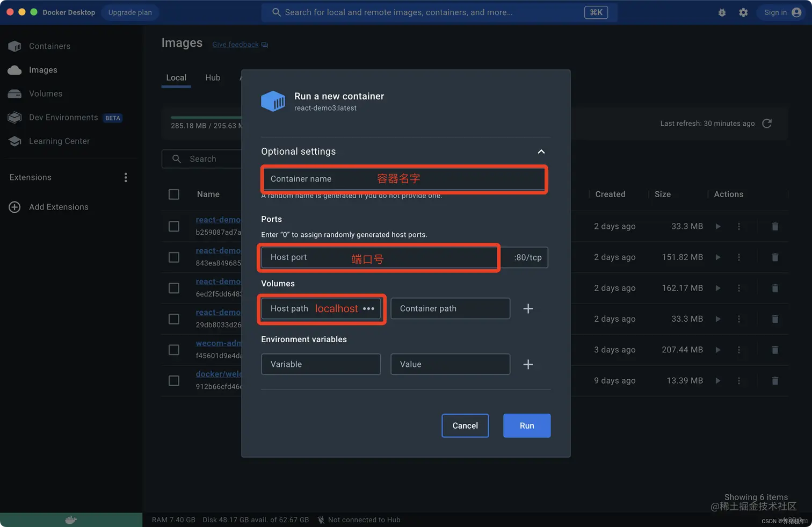Open the bug report icon in title bar
The image size is (812, 527).
point(722,12)
